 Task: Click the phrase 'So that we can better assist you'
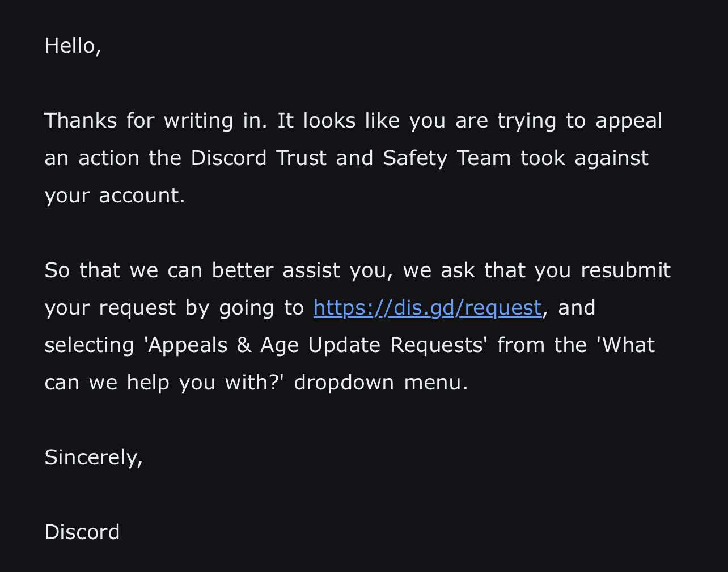(218, 270)
